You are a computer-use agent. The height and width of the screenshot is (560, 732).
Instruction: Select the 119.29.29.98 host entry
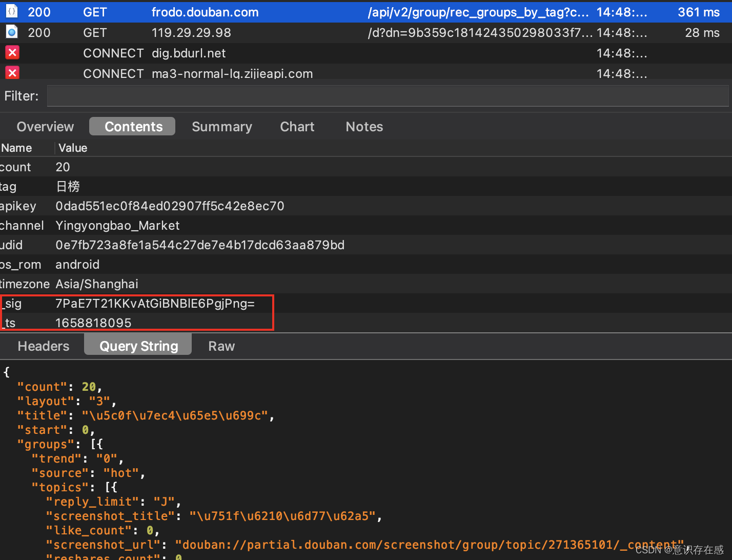click(x=191, y=32)
